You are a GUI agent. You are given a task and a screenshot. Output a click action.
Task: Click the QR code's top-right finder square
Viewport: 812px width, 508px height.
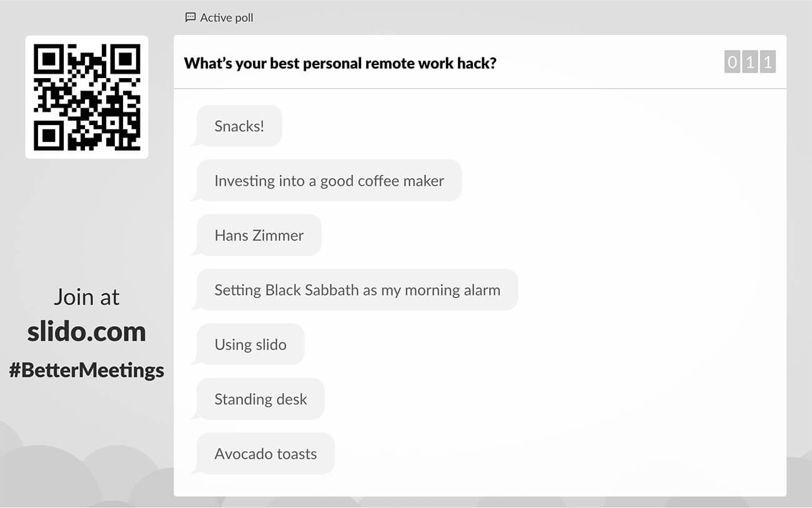tap(125, 59)
